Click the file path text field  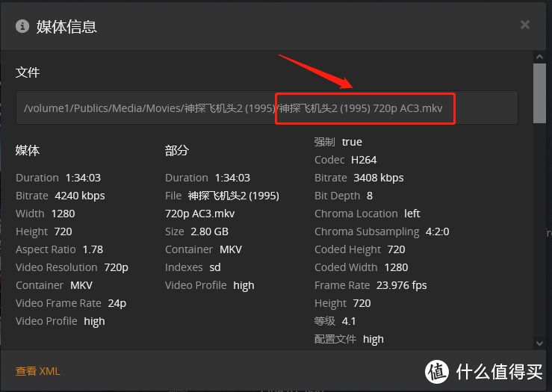coord(267,108)
